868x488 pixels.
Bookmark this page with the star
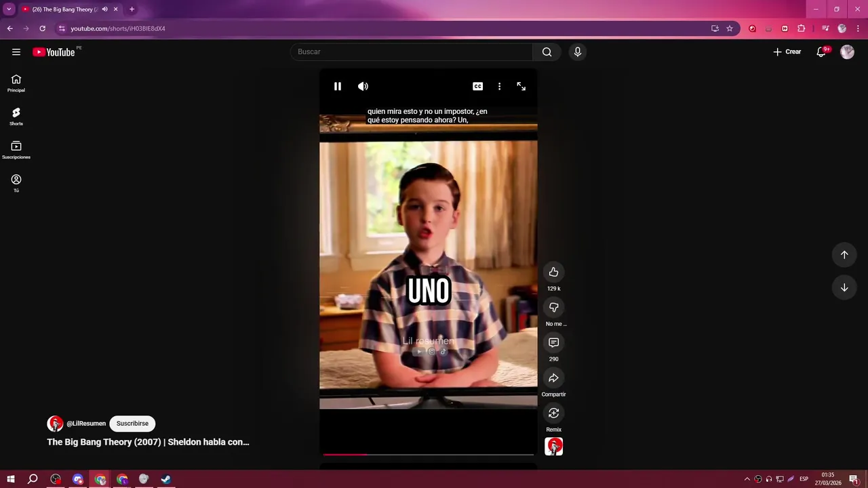click(x=730, y=28)
